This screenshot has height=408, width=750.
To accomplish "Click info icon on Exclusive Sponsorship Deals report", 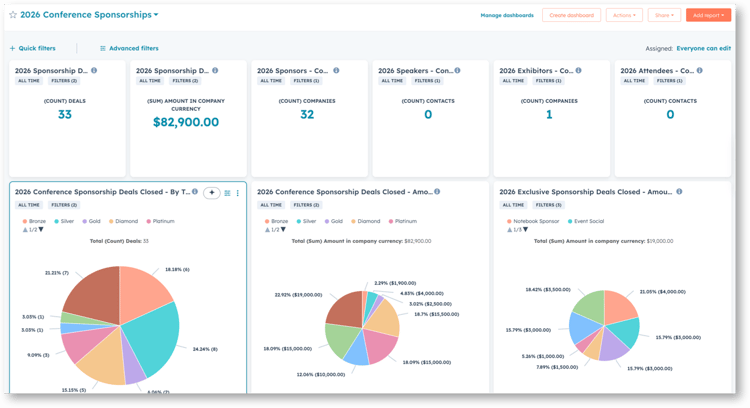I will point(679,192).
